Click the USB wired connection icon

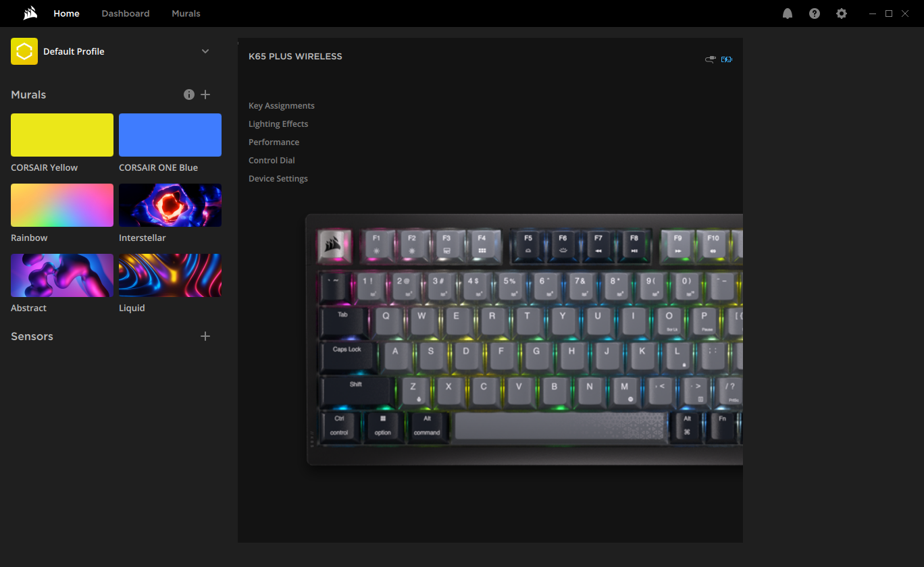pyautogui.click(x=711, y=59)
